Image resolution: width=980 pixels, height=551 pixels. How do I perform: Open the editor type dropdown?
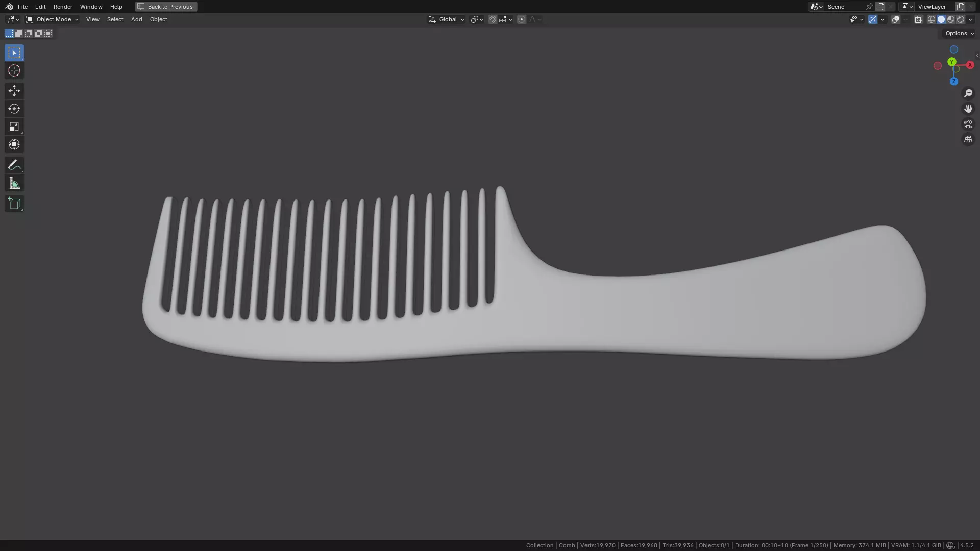tap(13, 19)
